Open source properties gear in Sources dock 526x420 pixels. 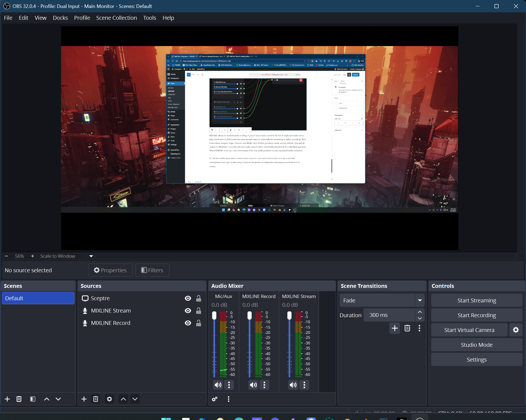109,399
